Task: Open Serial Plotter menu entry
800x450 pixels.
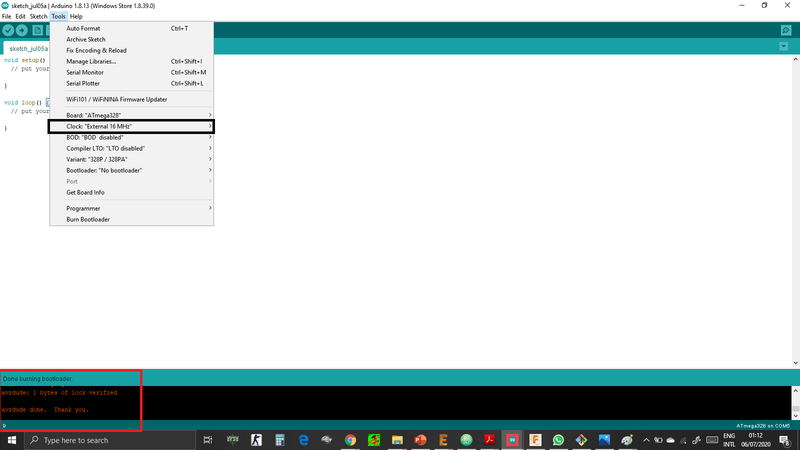Action: coord(132,83)
